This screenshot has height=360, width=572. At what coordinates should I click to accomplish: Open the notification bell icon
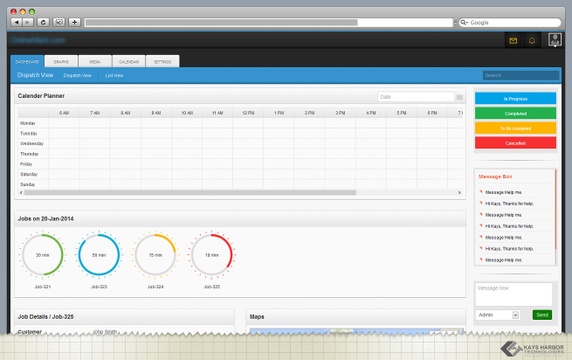tap(532, 40)
